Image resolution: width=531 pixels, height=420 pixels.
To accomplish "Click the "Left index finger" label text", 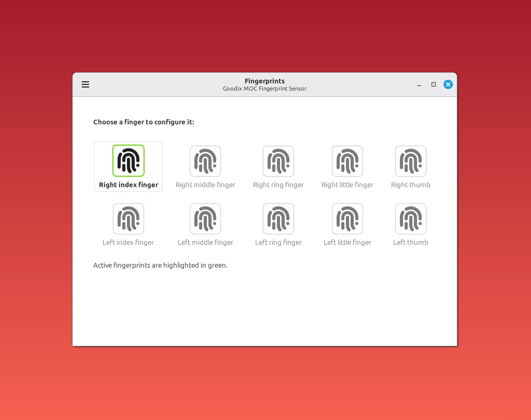I will 128,242.
